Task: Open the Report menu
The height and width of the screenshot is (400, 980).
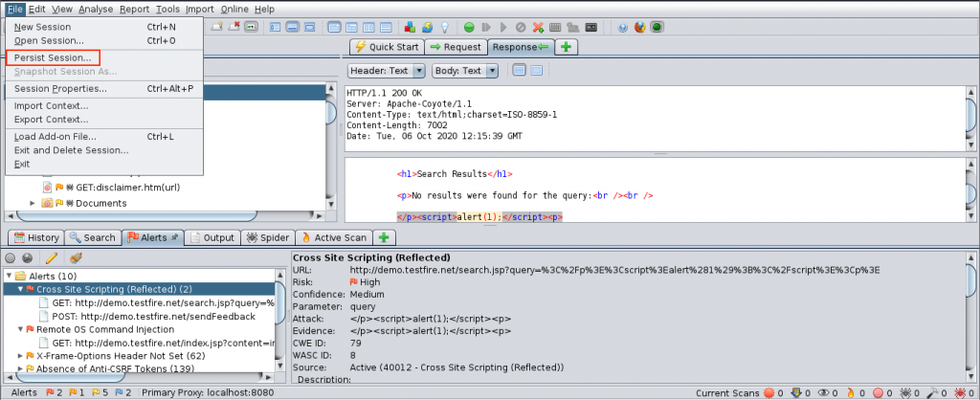Action: (x=134, y=9)
